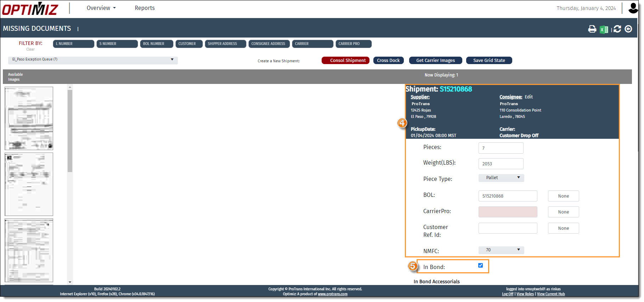Open the NMFC dropdown showing 70
The image size is (644, 302).
pyautogui.click(x=501, y=250)
